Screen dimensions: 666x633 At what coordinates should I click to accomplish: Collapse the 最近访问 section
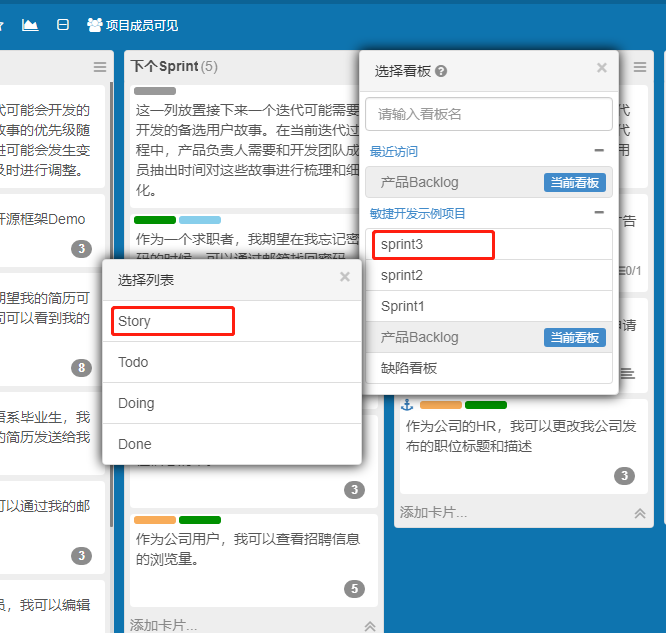tap(599, 151)
